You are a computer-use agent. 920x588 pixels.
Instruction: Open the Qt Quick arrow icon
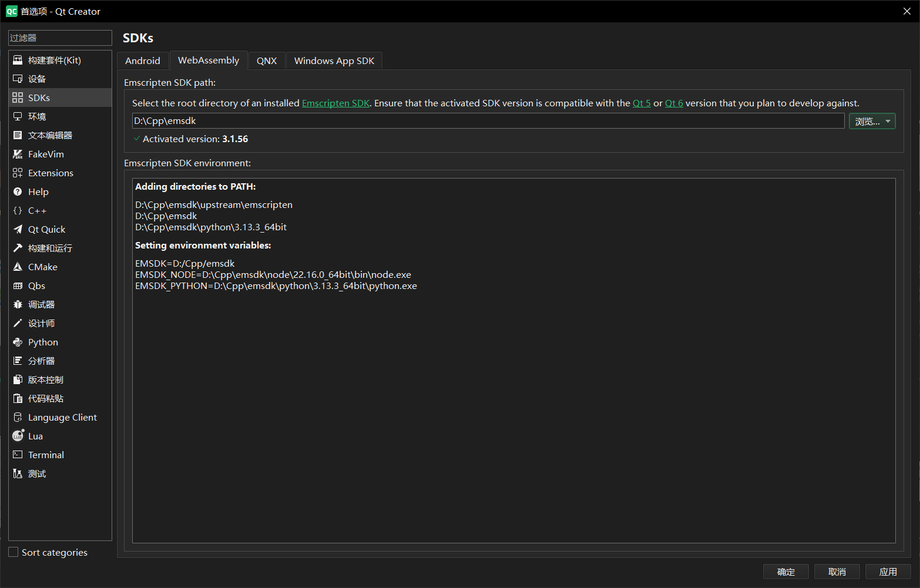(x=18, y=229)
